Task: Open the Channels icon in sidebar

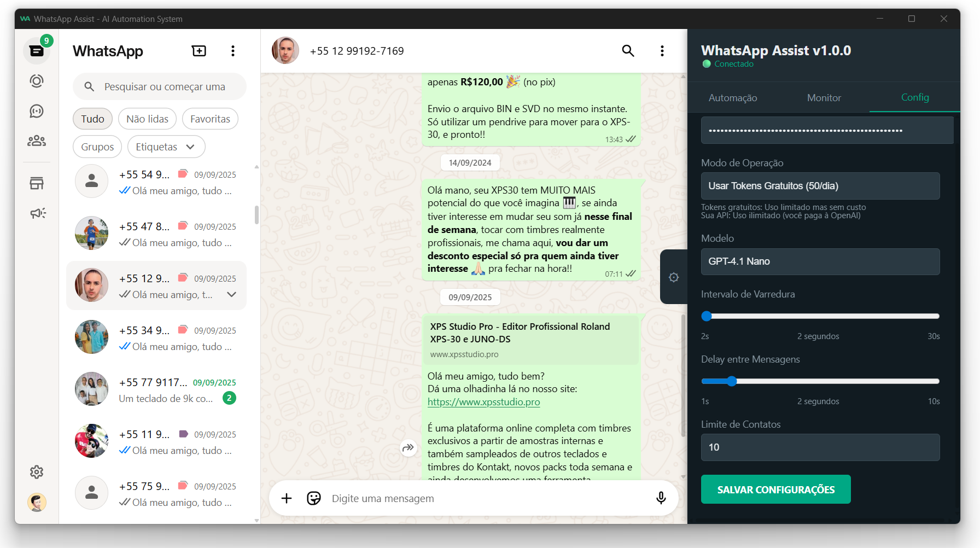Action: [37, 111]
